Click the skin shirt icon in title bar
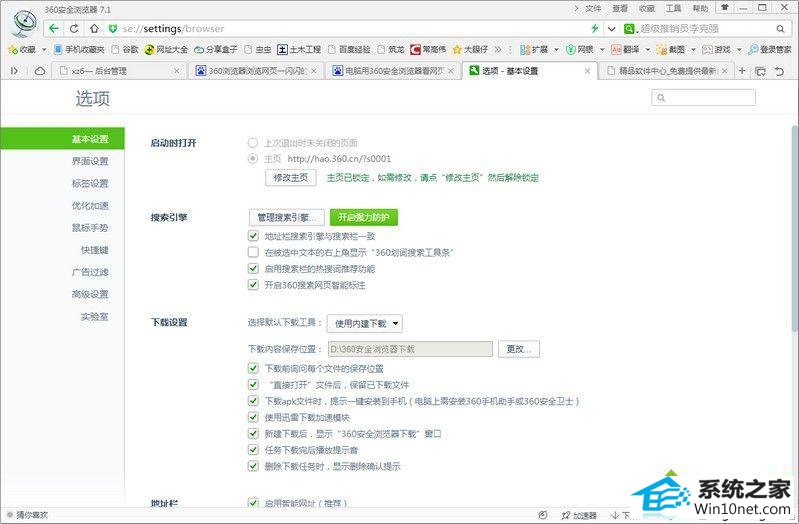This screenshot has height=524, width=799. [x=724, y=8]
